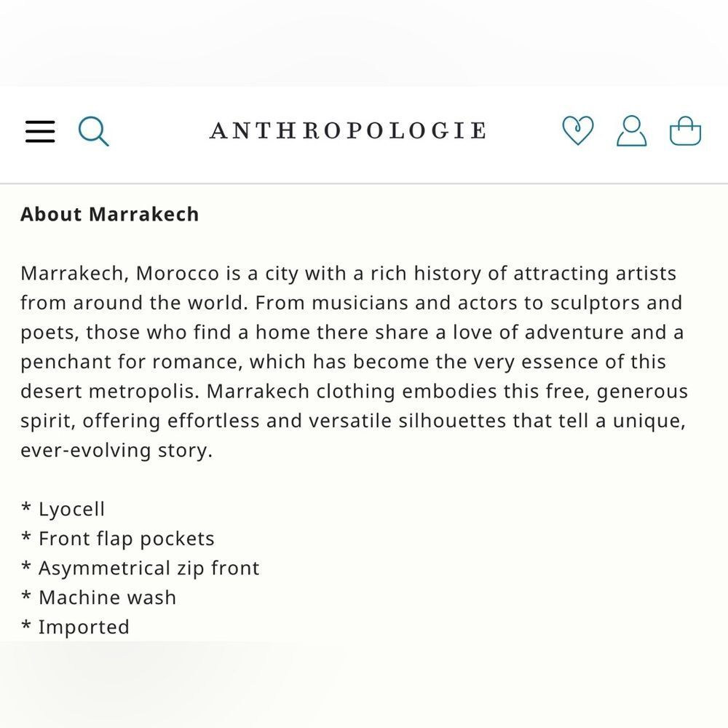Open the hamburger navigation menu

coord(40,131)
